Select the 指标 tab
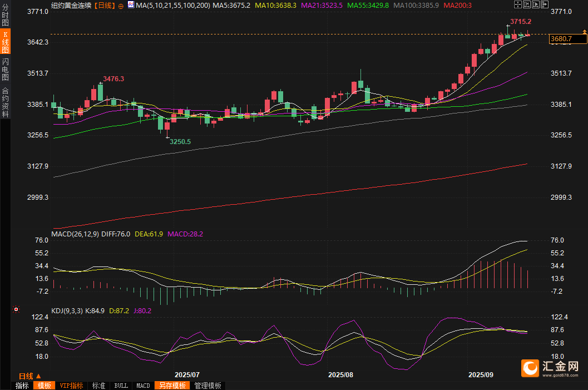This screenshot has width=588, height=390. (x=22, y=386)
